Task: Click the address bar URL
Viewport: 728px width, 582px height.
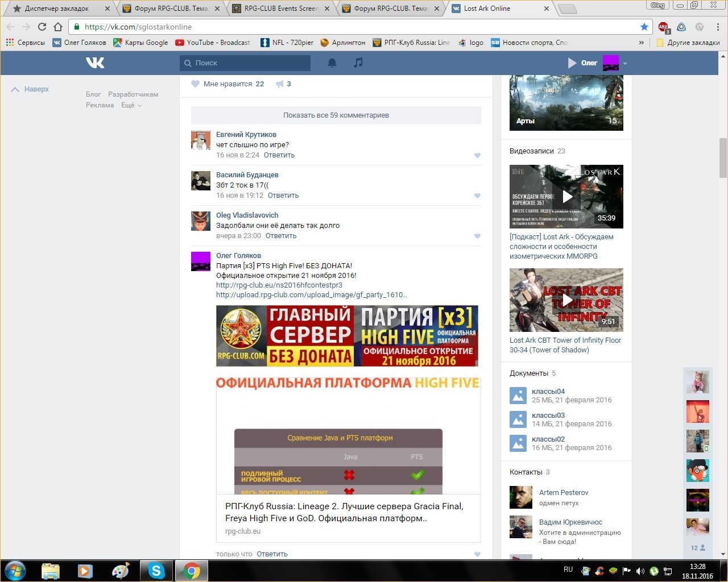Action: click(x=138, y=27)
